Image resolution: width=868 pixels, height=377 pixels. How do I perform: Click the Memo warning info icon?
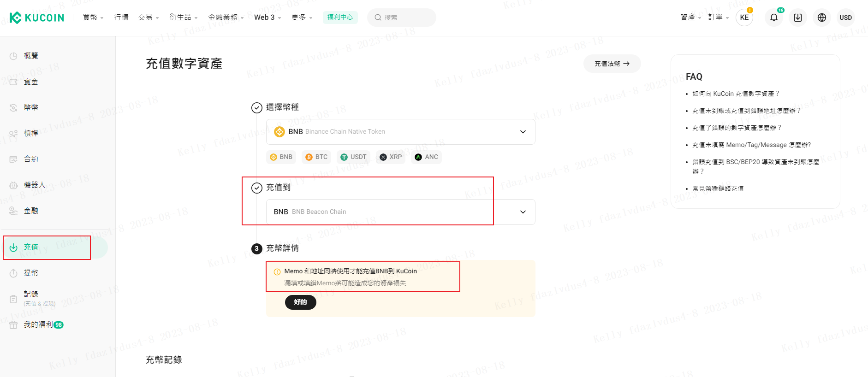coord(277,272)
